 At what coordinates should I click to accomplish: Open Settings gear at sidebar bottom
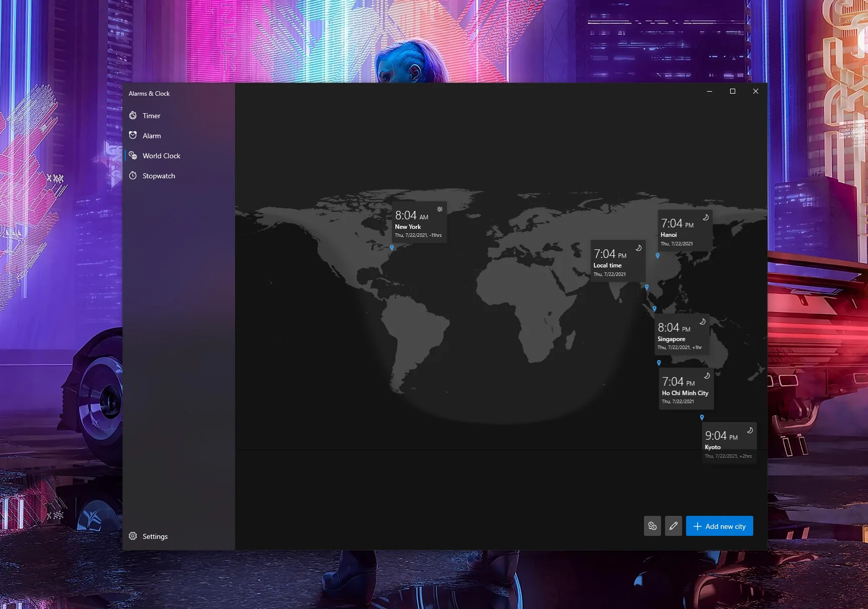coord(133,536)
